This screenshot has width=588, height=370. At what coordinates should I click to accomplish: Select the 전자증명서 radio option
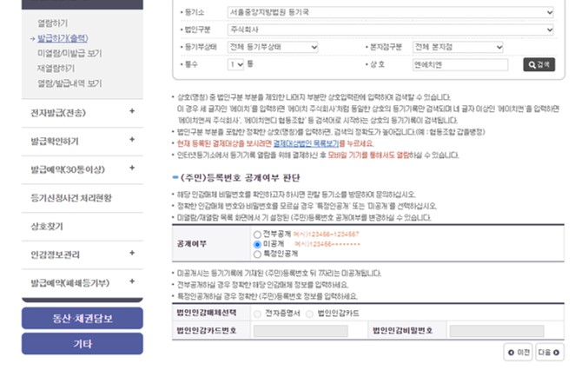tap(257, 314)
